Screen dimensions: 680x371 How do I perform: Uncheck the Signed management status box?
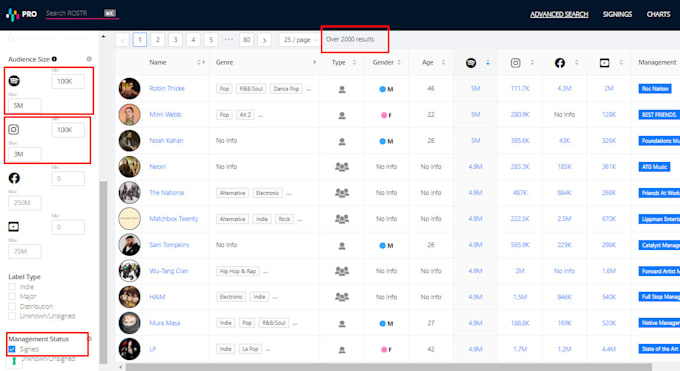(12, 349)
